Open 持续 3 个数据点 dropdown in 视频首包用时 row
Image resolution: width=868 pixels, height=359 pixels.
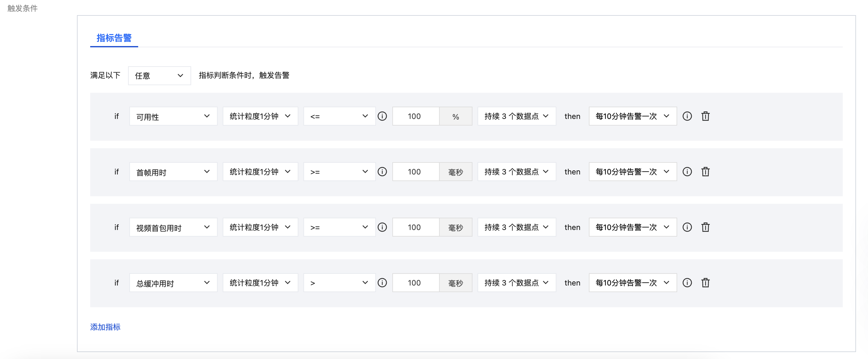coord(517,227)
